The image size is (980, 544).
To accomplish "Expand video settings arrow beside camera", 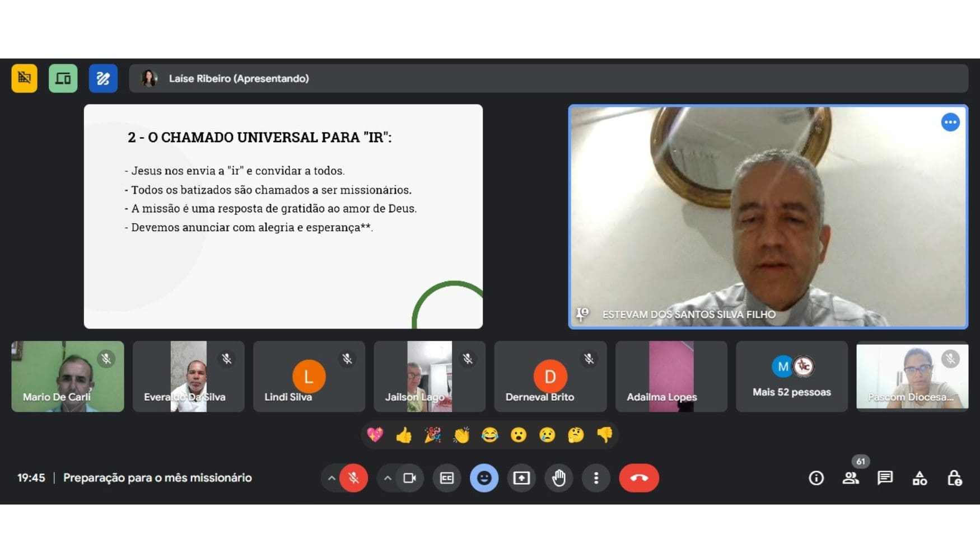I will coord(388,478).
